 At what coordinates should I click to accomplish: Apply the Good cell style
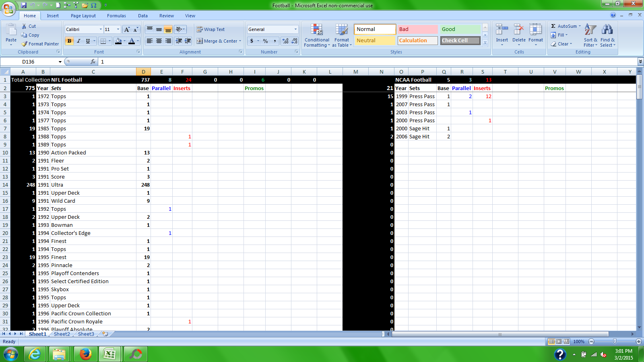[x=460, y=29]
